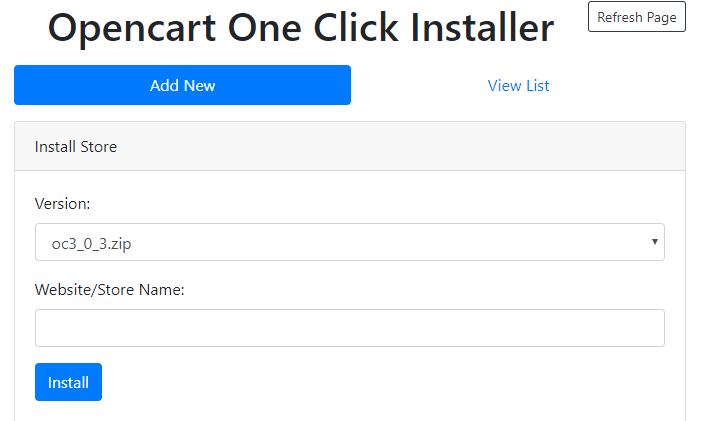The height and width of the screenshot is (421, 710).
Task: Reload the installer using Refresh Page
Action: 636,17
